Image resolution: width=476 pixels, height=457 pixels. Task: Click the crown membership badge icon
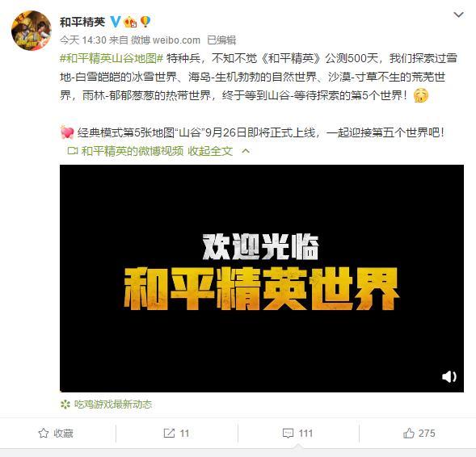[x=131, y=22]
